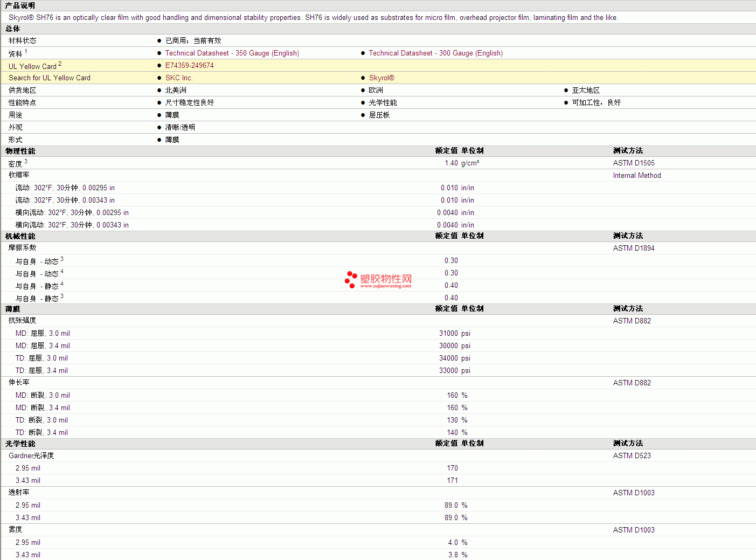This screenshot has width=756, height=560.
Task: Click the UL Yellow Card label
Action: pos(32,66)
